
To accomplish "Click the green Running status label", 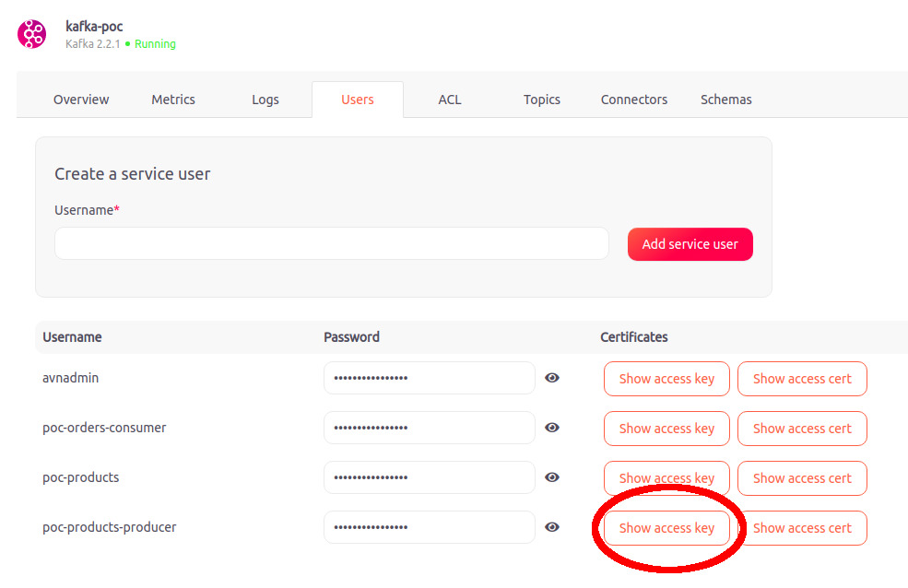I will 155,44.
